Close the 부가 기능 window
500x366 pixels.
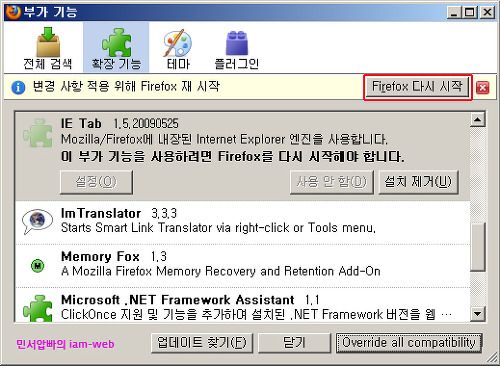487,13
